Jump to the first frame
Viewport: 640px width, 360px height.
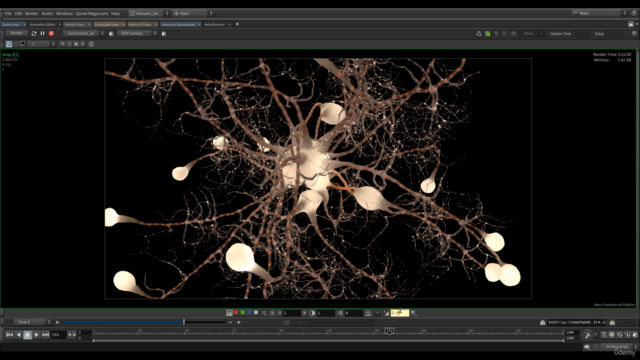click(9, 335)
